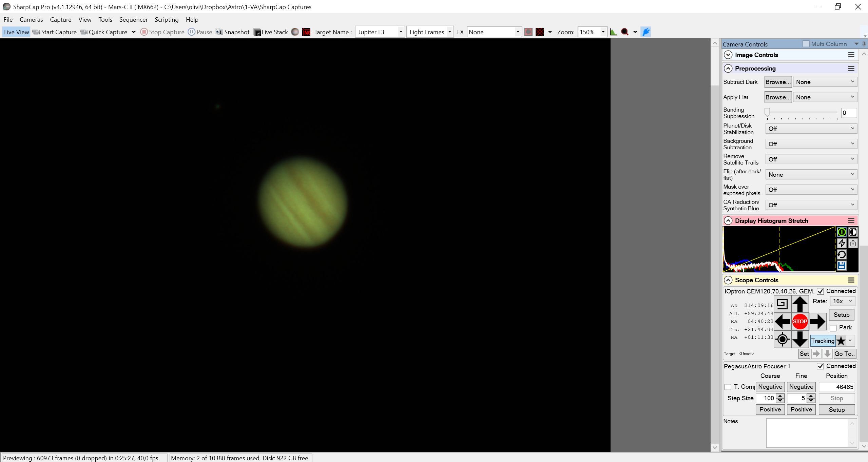The image size is (868, 462).
Task: Click the spiral search icon in Scope Controls
Action: tap(782, 304)
